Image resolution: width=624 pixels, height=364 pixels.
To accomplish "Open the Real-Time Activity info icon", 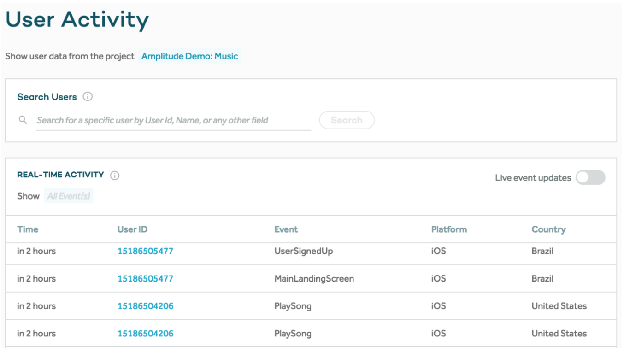I will pyautogui.click(x=115, y=175).
